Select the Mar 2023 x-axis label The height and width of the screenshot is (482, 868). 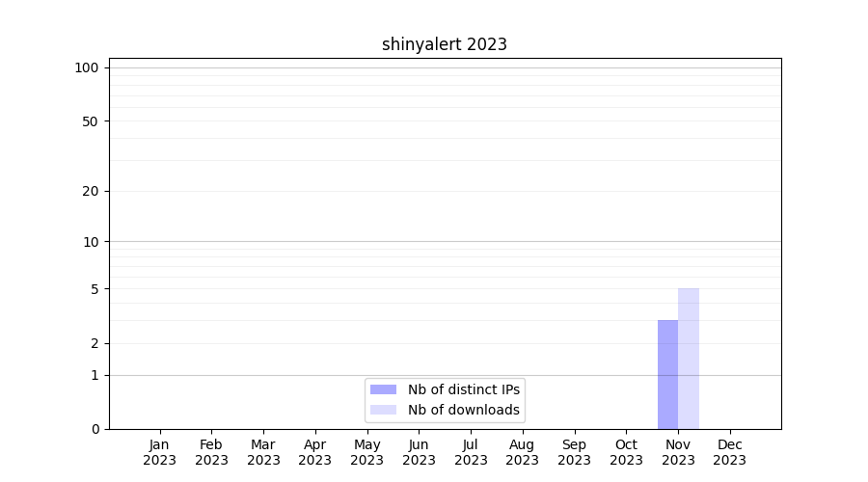coord(263,452)
